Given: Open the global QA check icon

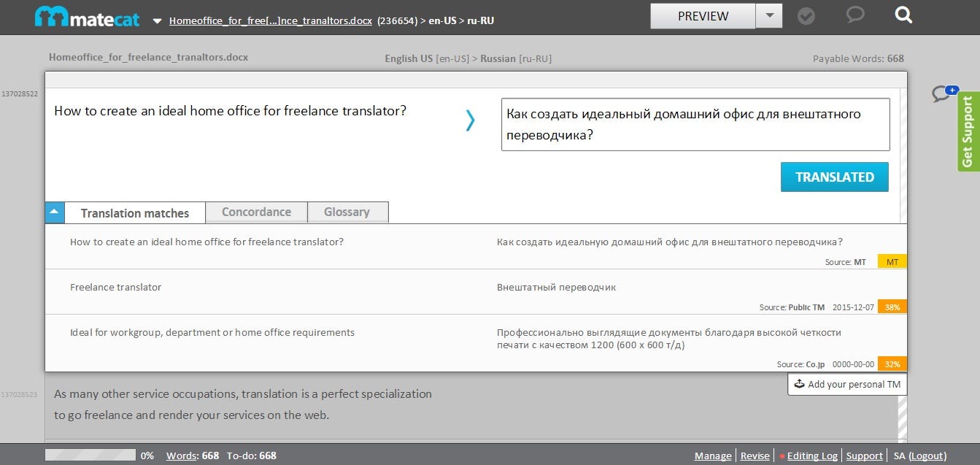Looking at the screenshot, I should [806, 15].
